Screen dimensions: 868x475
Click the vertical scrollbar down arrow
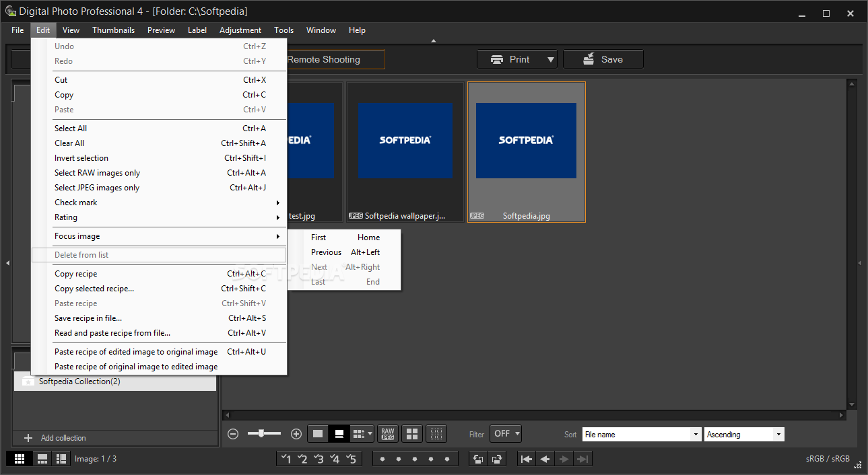pos(852,405)
